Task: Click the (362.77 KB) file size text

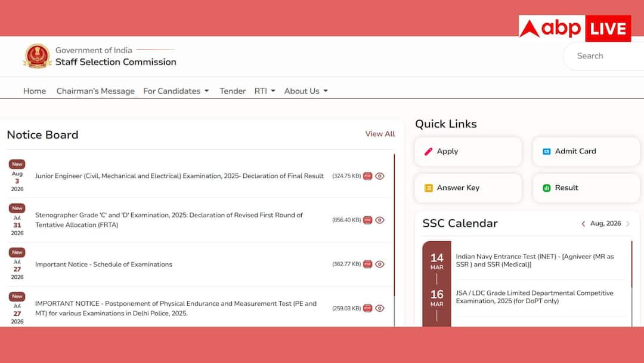Action: (x=346, y=264)
